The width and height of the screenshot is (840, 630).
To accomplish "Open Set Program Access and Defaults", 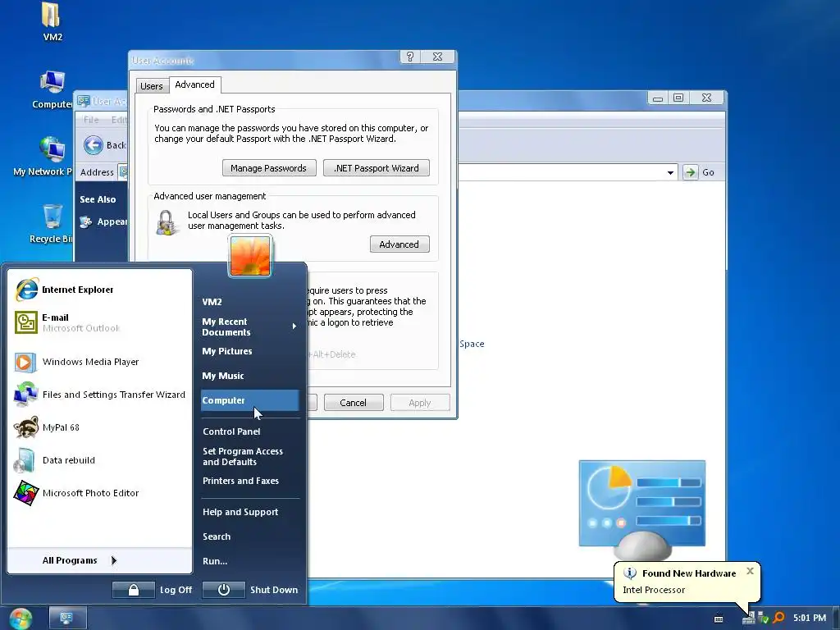I will tap(249, 456).
